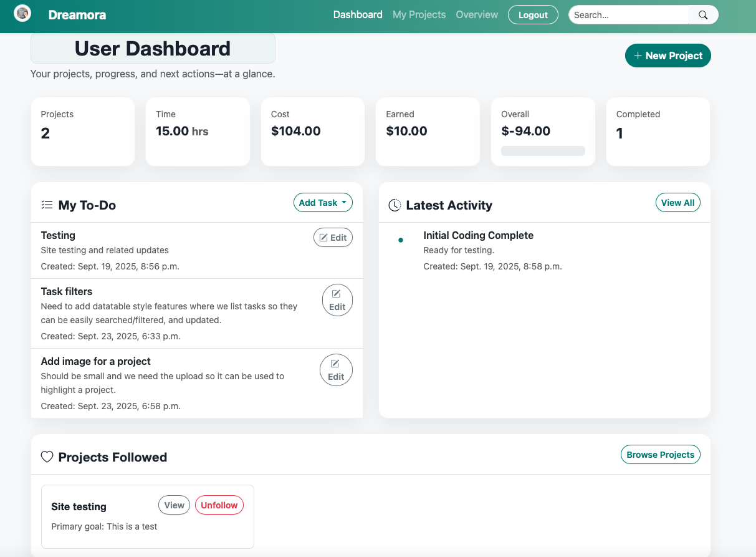Screen dimensions: 756x557
Task: Unfollow the Site testing project
Action: pos(219,505)
